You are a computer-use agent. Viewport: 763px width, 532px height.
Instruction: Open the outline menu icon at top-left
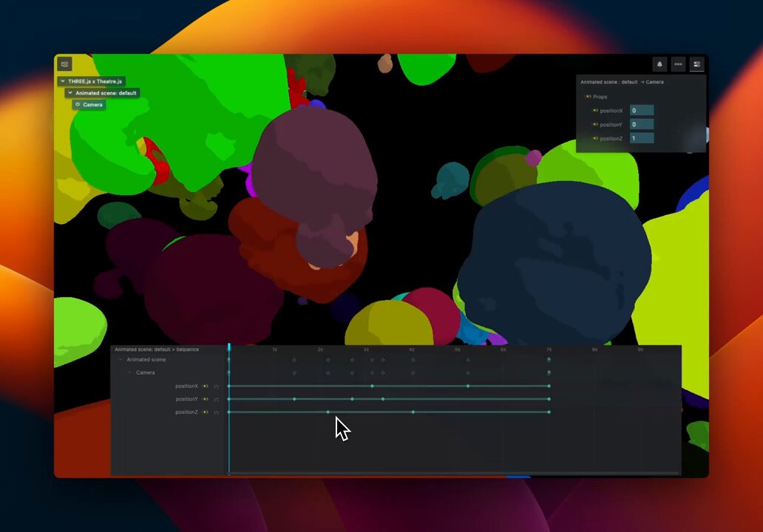click(64, 64)
